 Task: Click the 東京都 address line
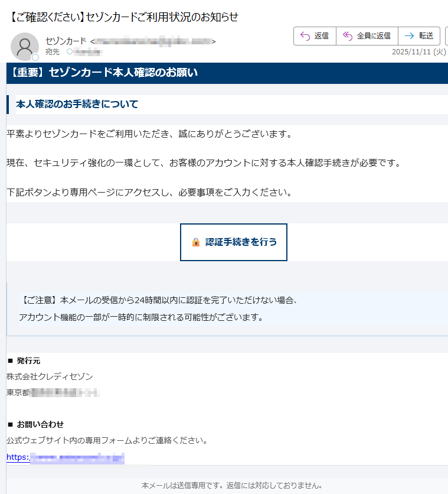[x=53, y=392]
